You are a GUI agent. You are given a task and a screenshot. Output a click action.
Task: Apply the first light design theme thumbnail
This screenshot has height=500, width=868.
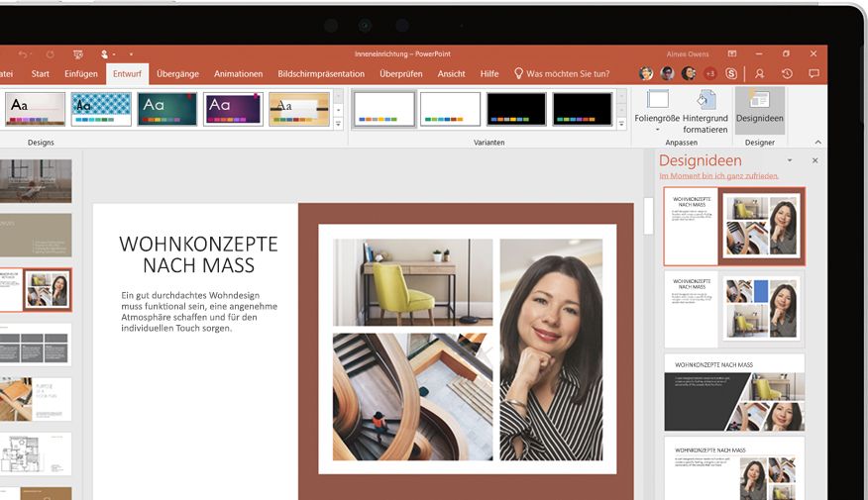[35, 109]
